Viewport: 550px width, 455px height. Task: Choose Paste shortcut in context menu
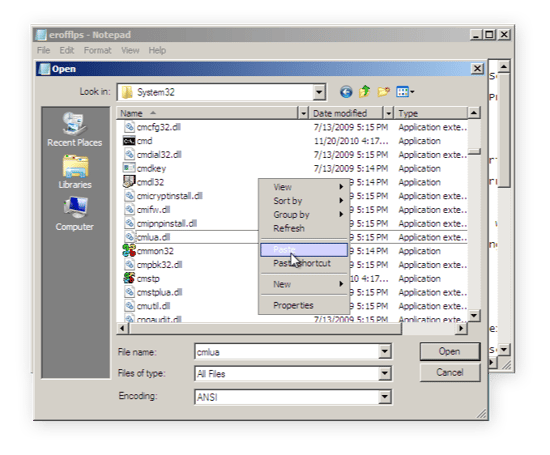pos(304,263)
